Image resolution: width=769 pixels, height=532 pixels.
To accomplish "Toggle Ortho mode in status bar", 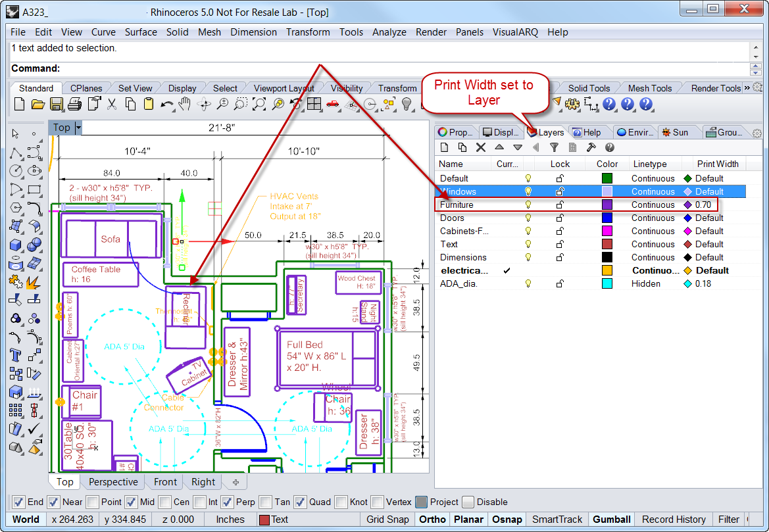I will [432, 520].
